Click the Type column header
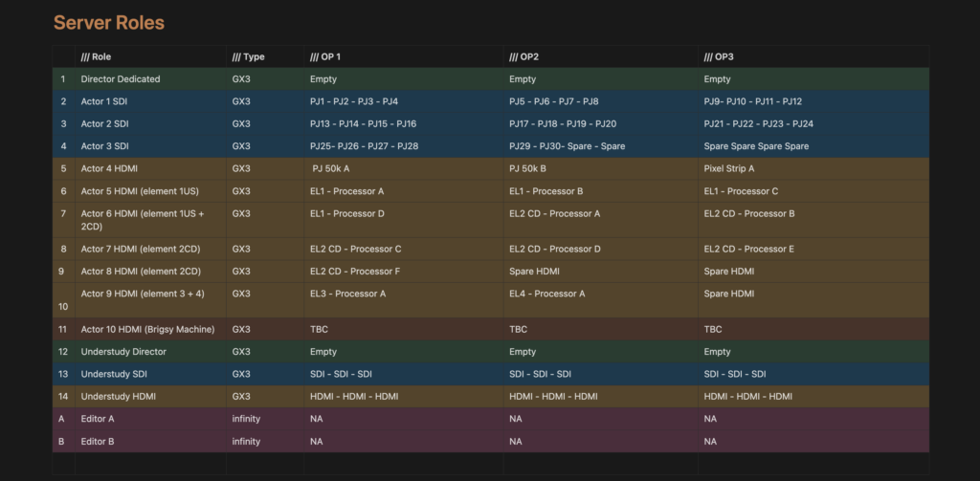The image size is (980, 481). 265,56
